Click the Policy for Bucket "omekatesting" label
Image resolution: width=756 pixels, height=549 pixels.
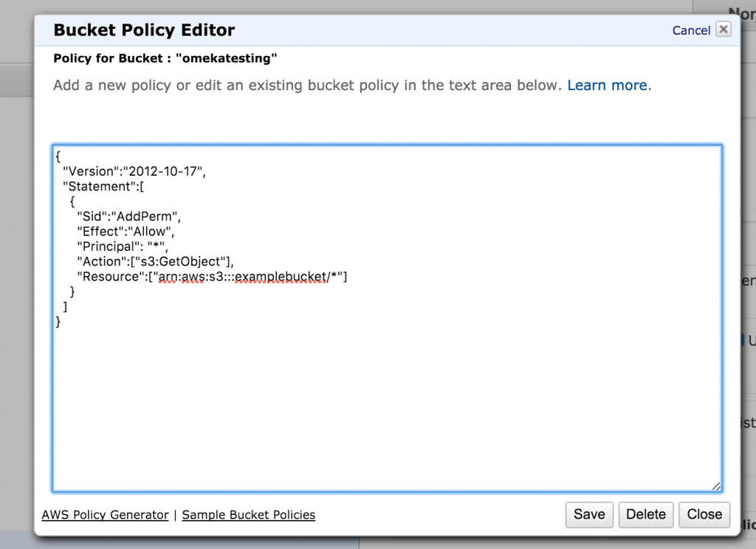tap(165, 58)
